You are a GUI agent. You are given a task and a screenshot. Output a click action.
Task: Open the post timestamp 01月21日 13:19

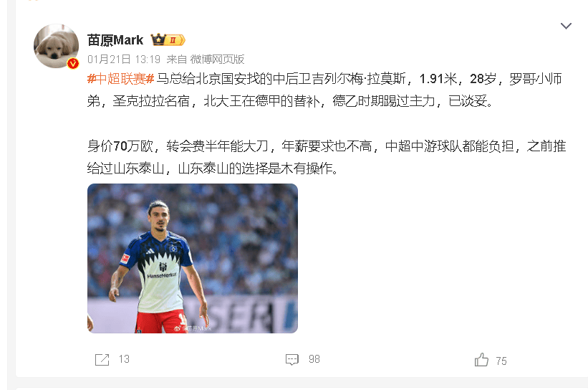pos(124,60)
